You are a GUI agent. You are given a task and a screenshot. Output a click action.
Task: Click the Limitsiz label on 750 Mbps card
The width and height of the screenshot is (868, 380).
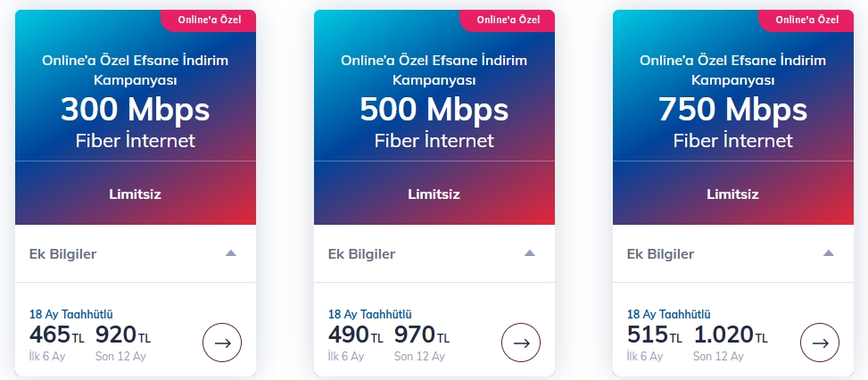tap(732, 194)
